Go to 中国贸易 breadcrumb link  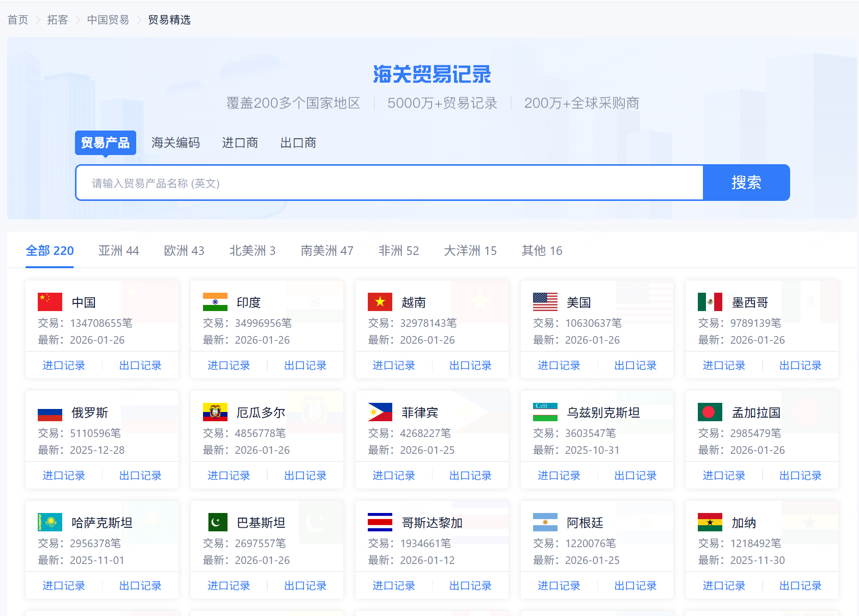point(108,20)
